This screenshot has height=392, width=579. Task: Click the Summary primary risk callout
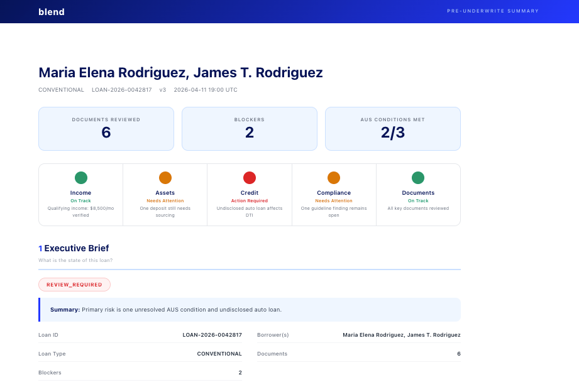tap(250, 310)
